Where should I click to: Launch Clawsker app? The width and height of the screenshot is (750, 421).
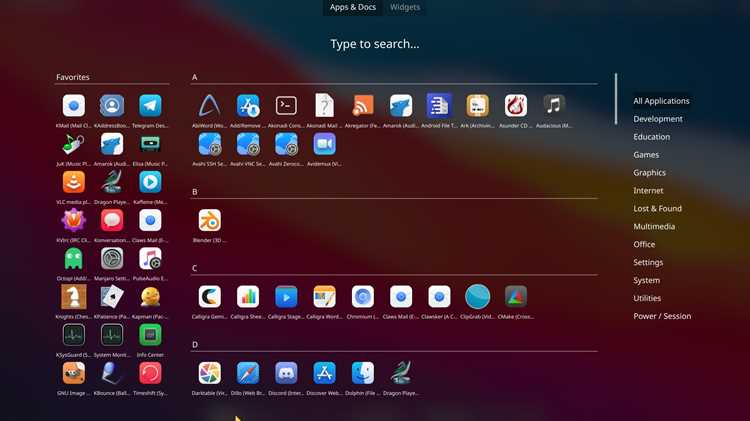click(x=439, y=297)
